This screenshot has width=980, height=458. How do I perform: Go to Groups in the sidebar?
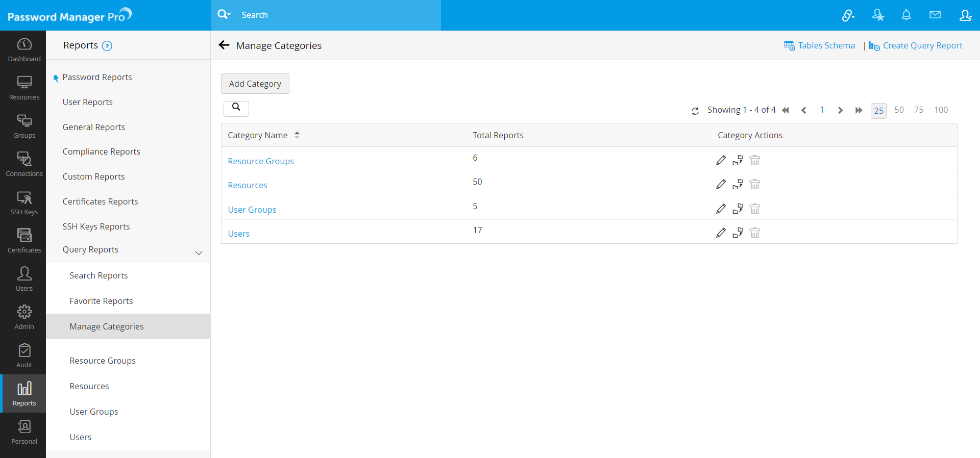[24, 126]
